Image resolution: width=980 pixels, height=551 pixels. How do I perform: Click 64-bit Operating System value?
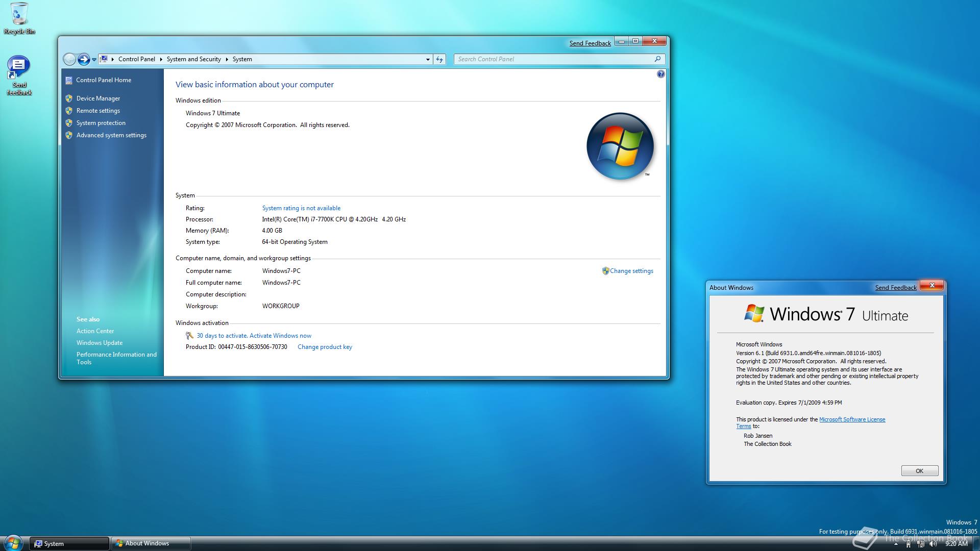click(295, 242)
